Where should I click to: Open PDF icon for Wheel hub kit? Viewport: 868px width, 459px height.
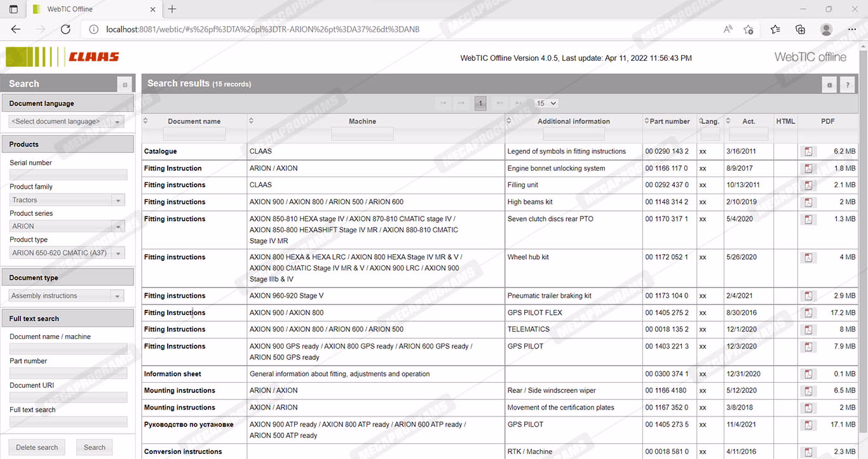[808, 258]
